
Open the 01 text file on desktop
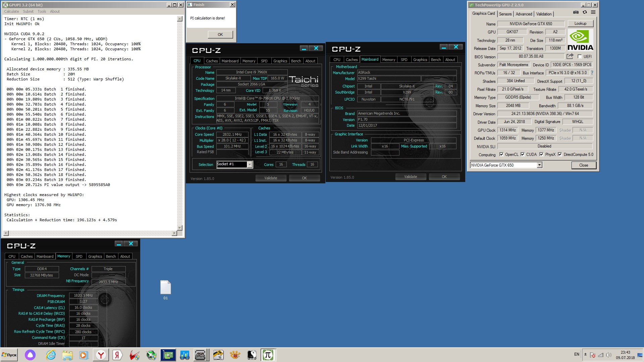click(x=165, y=290)
